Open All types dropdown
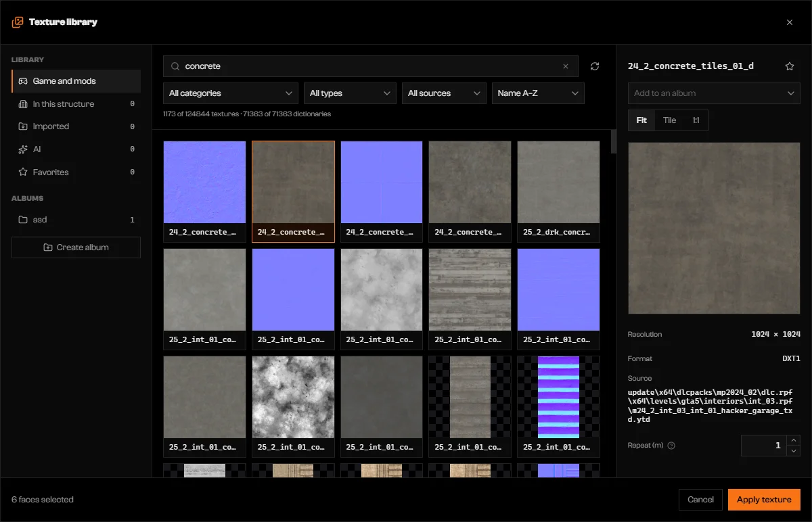The image size is (812, 522). [x=350, y=93]
